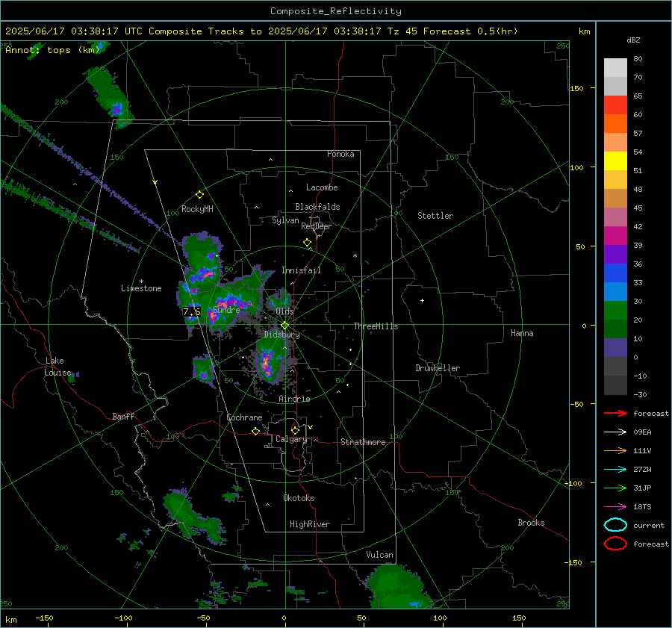Viewport: 672px width, 628px height.
Task: Click the orange swatch between 60 and 57
Action: point(615,123)
